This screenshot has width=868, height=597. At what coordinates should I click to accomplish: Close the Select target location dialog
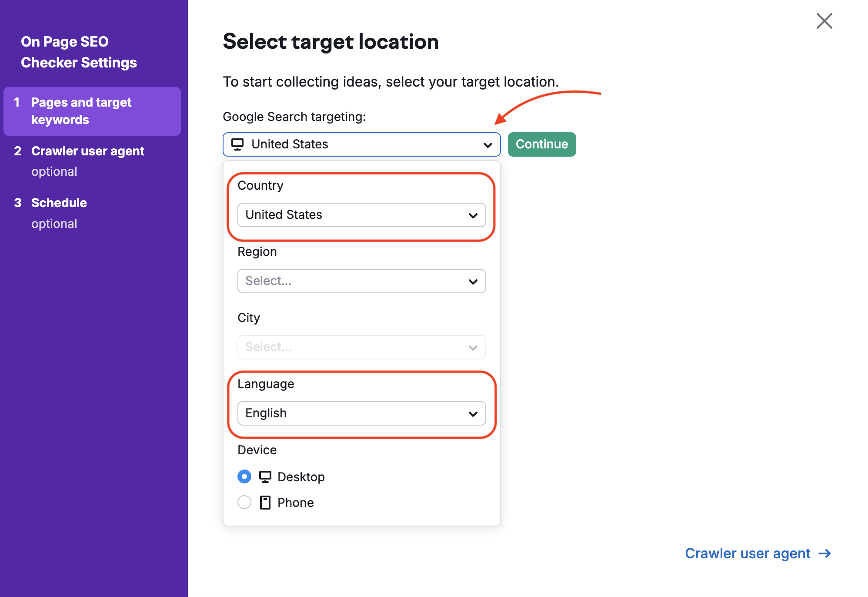[x=824, y=21]
